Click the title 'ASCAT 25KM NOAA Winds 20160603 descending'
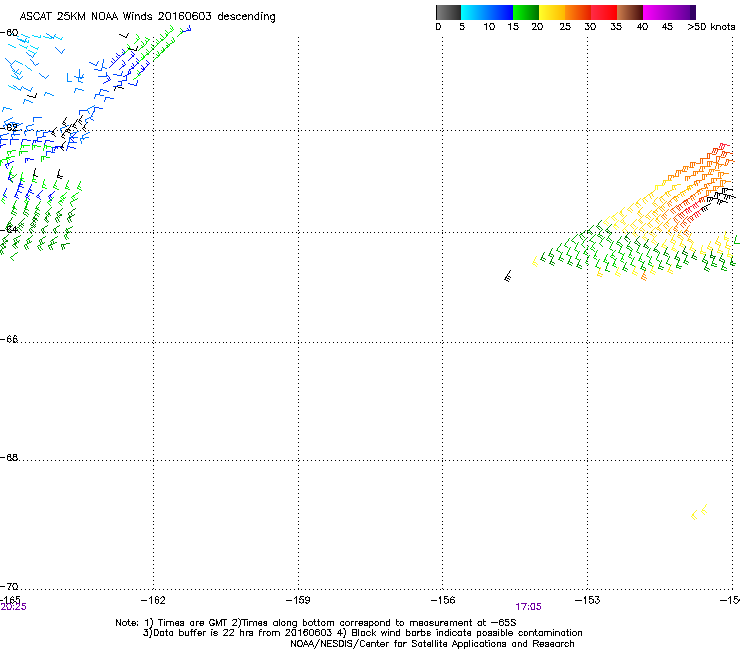Viewport: 740px width, 650px height. point(147,17)
